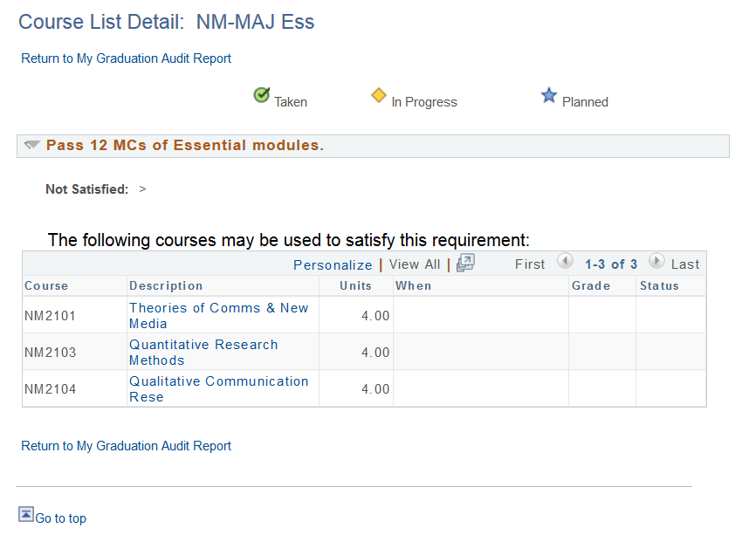Click First in the grid pagination

(x=529, y=264)
